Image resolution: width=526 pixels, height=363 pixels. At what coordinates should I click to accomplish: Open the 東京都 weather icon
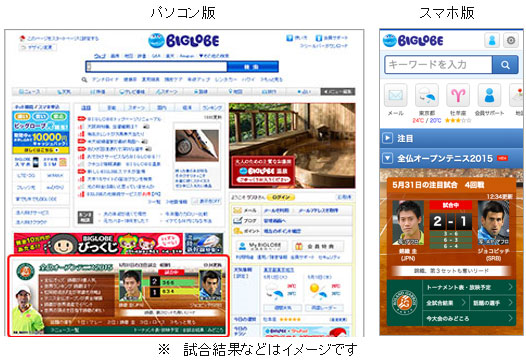click(x=427, y=96)
